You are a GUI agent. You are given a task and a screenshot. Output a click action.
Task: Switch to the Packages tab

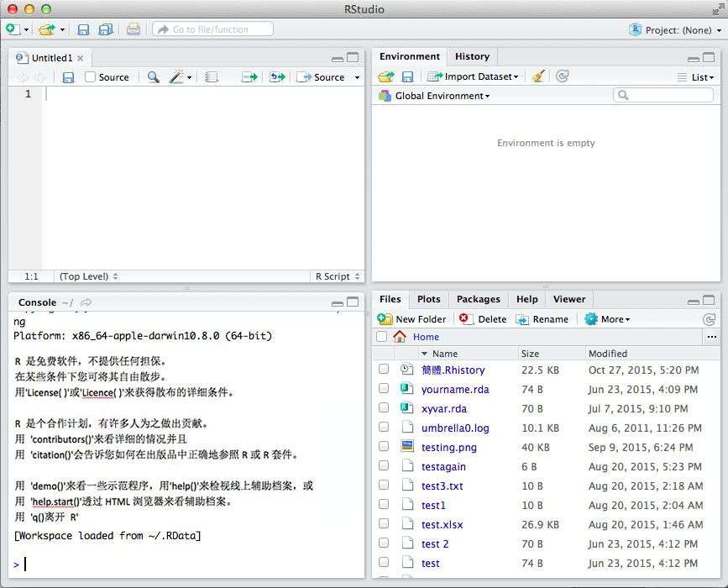point(479,299)
